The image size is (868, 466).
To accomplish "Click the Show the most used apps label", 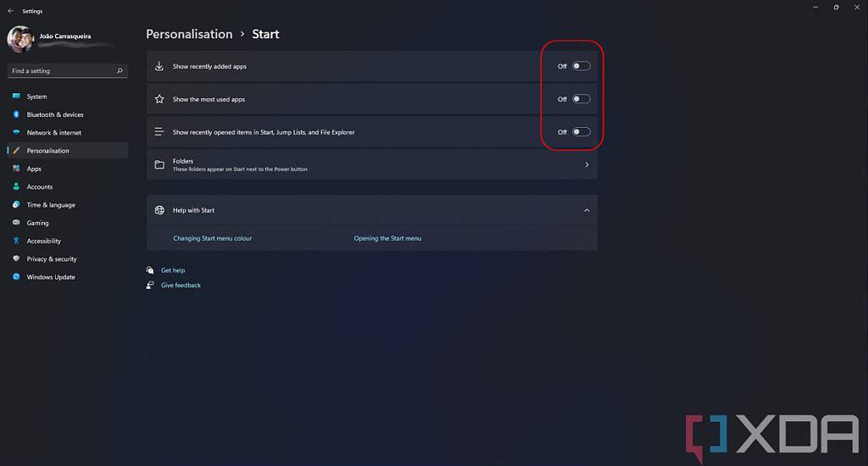I will [x=209, y=100].
